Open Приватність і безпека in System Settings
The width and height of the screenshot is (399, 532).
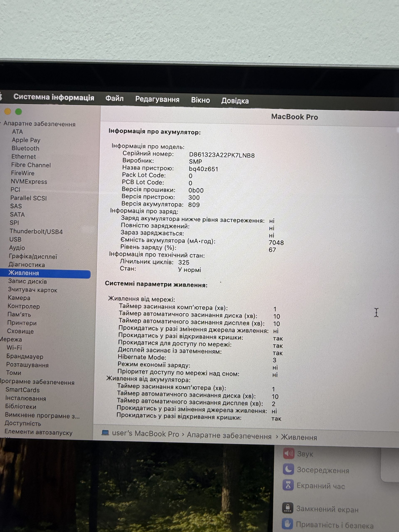coord(328,525)
